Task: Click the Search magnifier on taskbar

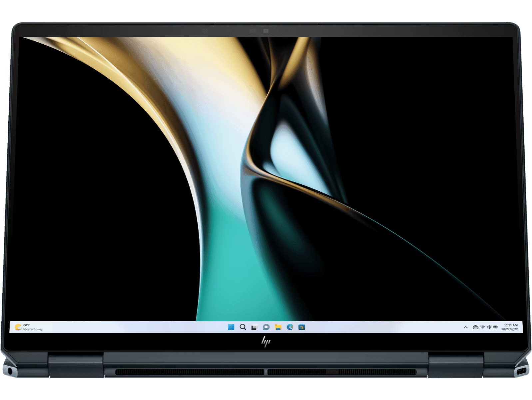Action: coord(243,327)
